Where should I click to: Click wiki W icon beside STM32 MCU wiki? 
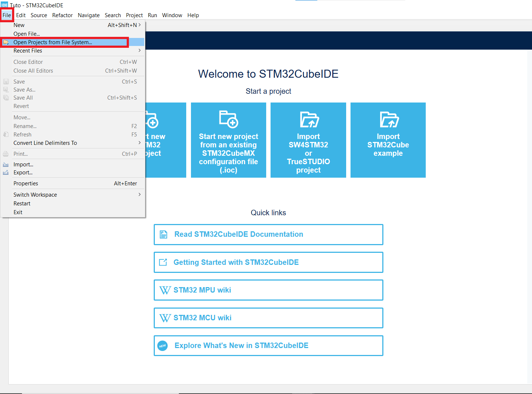tap(165, 318)
